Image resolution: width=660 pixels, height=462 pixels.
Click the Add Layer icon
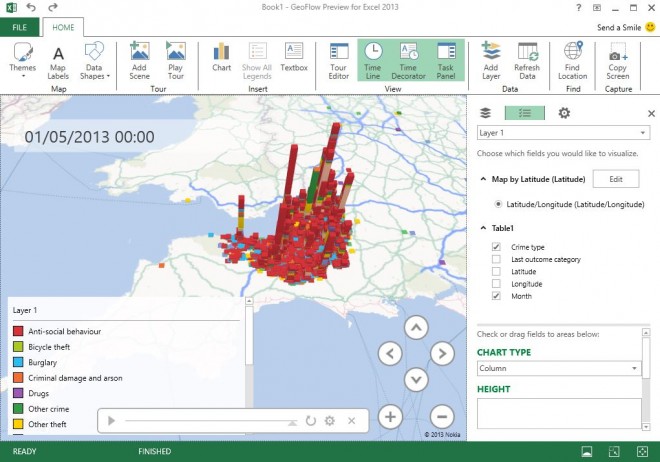click(491, 51)
